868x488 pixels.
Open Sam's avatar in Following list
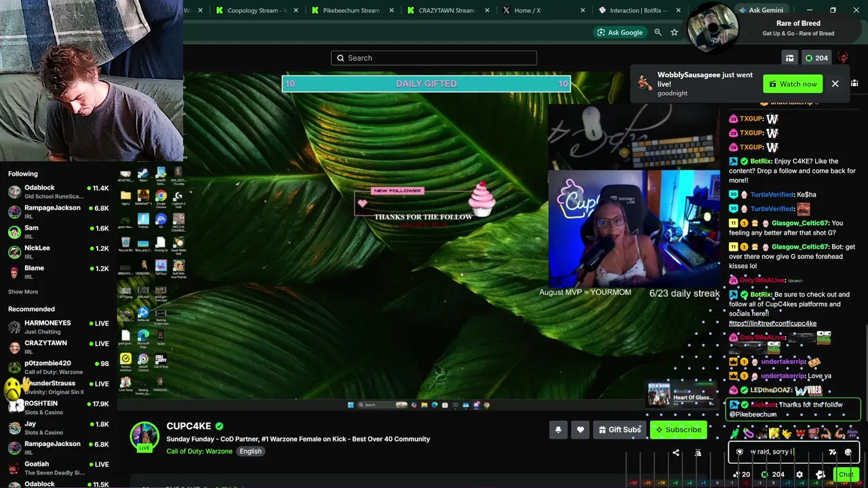click(x=14, y=232)
